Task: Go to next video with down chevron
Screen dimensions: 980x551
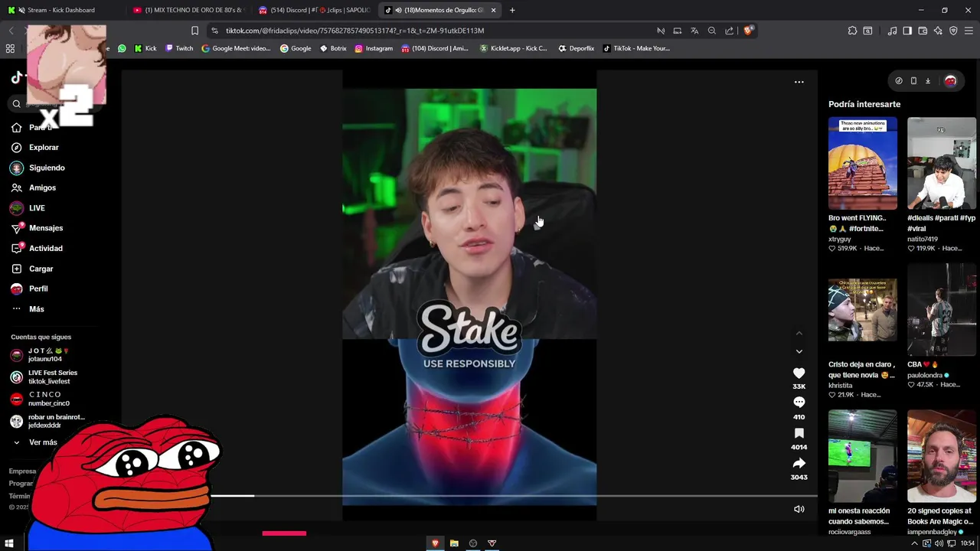Action: coord(799,351)
